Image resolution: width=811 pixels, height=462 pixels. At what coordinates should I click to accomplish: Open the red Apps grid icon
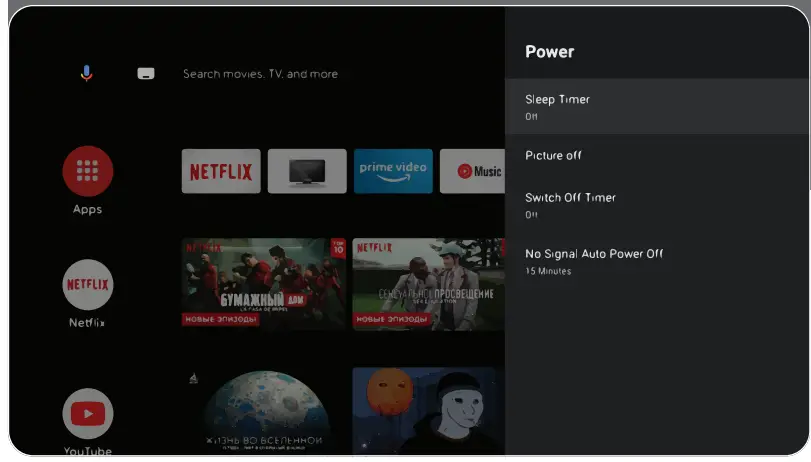point(87,171)
